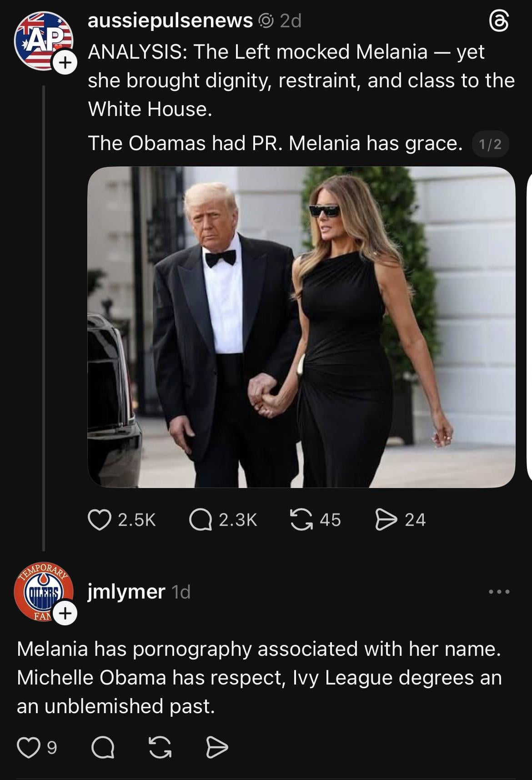The image size is (532, 780).
Task: Reply to jmlymer's comment
Action: point(103,748)
